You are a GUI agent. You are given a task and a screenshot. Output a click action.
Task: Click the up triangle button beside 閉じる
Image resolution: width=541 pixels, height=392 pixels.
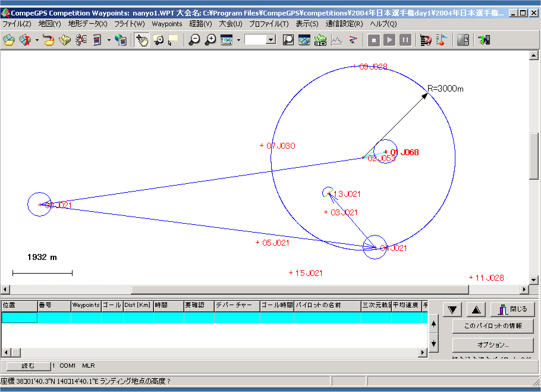tap(476, 309)
